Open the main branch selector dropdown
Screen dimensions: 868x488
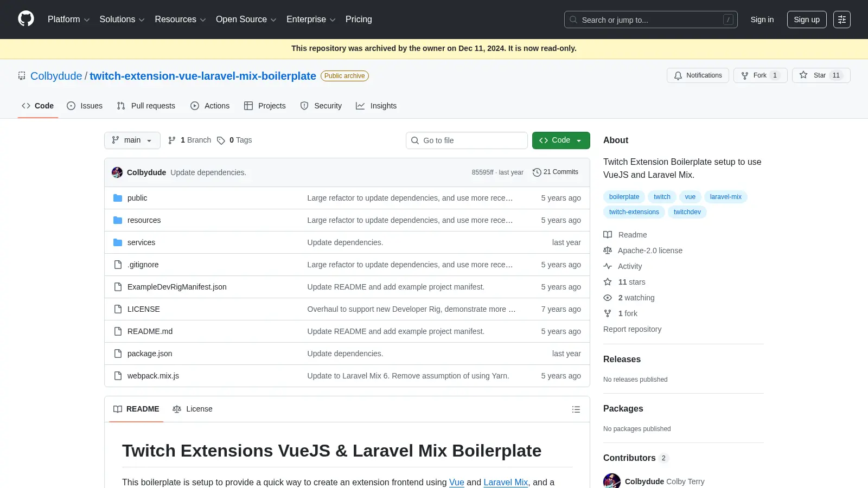132,140
